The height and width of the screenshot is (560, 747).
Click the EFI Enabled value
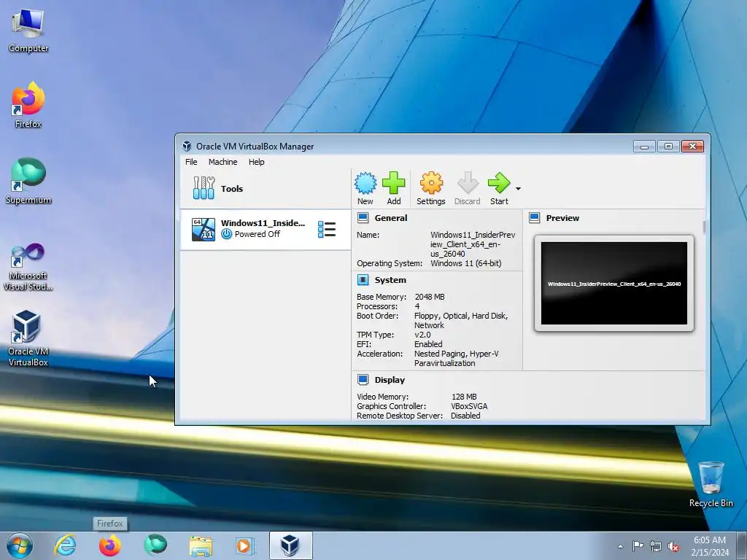click(428, 344)
